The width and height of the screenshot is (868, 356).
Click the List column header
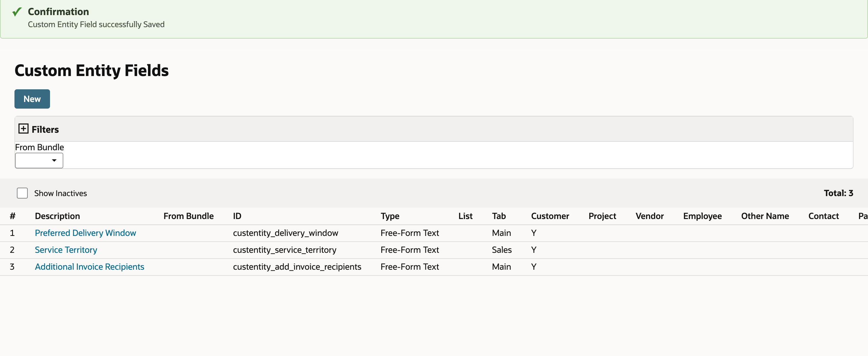pyautogui.click(x=465, y=216)
